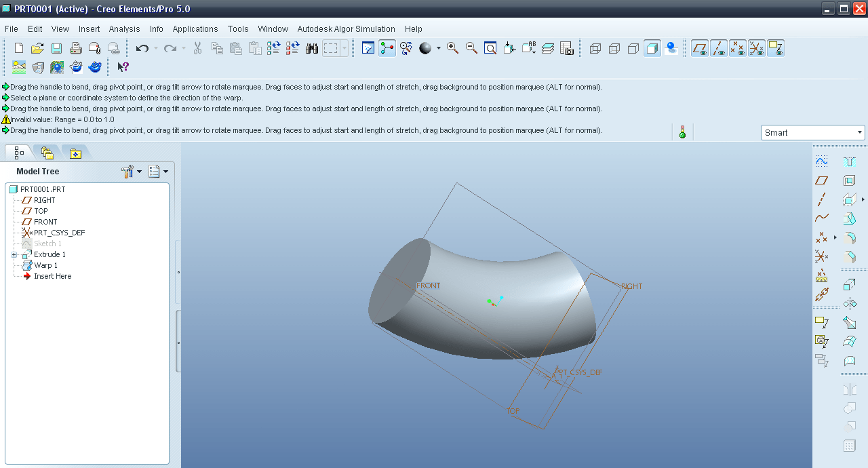The width and height of the screenshot is (868, 468).
Task: Click the Datum Plane tool on right
Action: pyautogui.click(x=821, y=180)
